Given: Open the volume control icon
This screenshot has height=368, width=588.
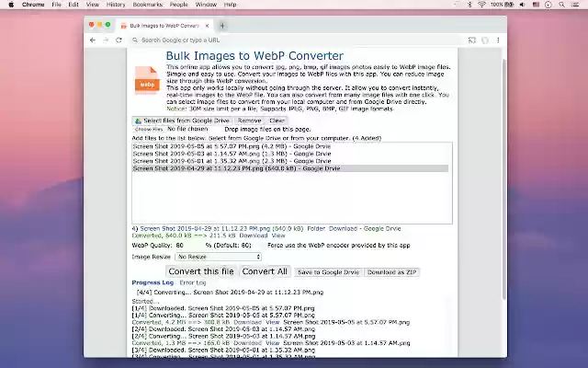Looking at the screenshot, I should pyautogui.click(x=522, y=5).
